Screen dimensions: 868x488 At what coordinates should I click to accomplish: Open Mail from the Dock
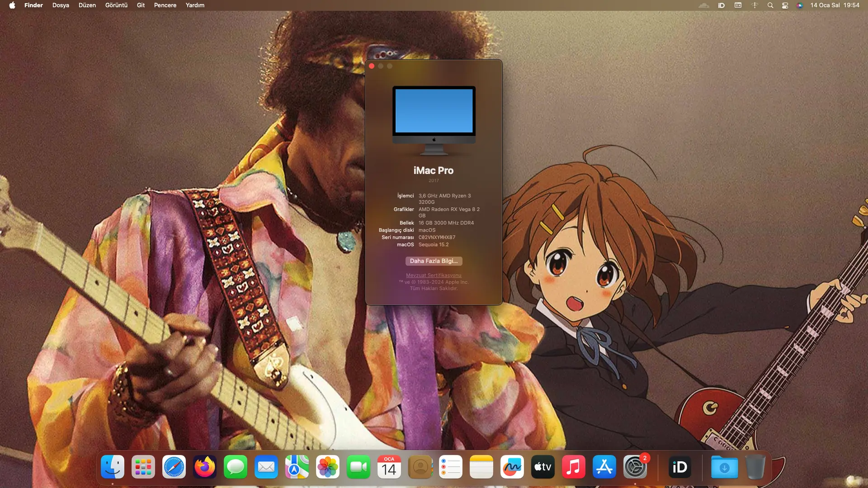click(266, 467)
